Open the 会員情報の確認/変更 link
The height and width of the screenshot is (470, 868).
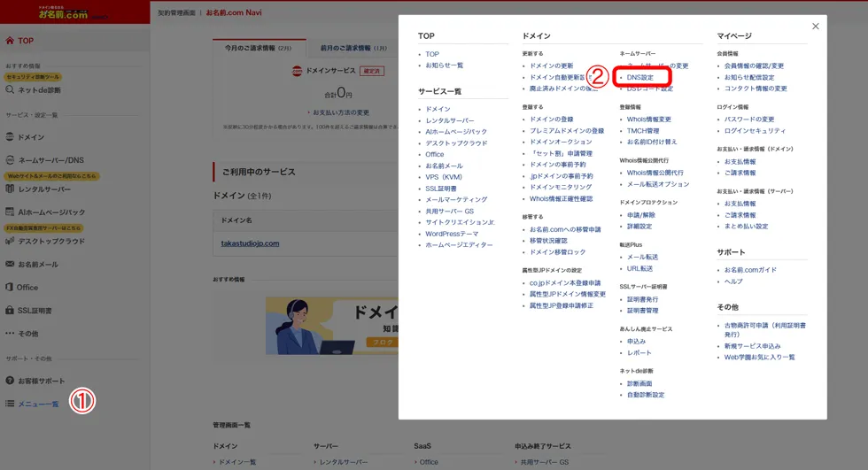(754, 65)
